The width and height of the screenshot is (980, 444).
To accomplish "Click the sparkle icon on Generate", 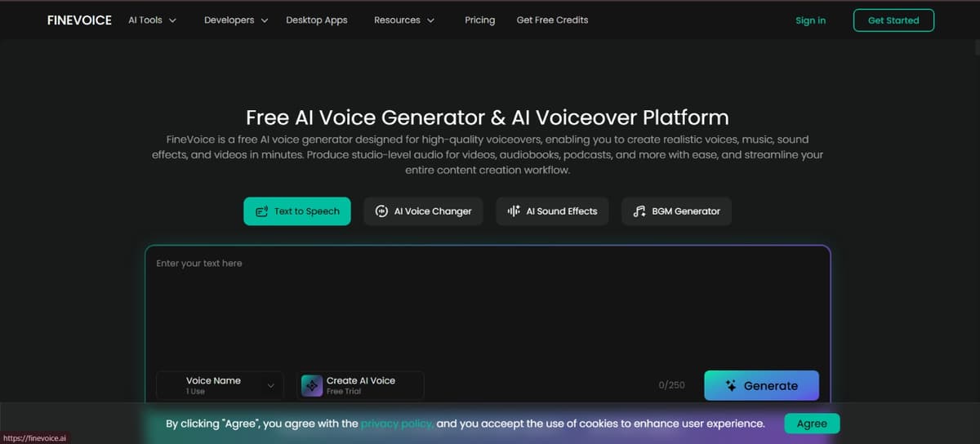I will coord(732,386).
